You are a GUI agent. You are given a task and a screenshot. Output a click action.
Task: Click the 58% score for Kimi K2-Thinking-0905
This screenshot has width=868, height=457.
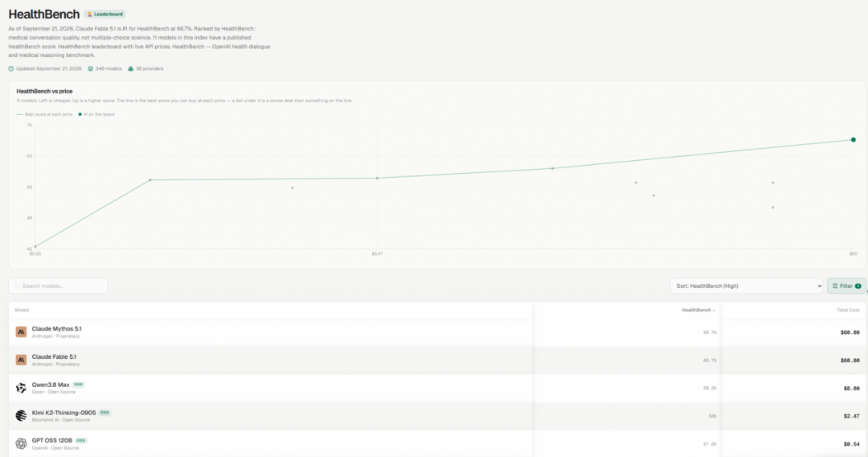coord(712,416)
